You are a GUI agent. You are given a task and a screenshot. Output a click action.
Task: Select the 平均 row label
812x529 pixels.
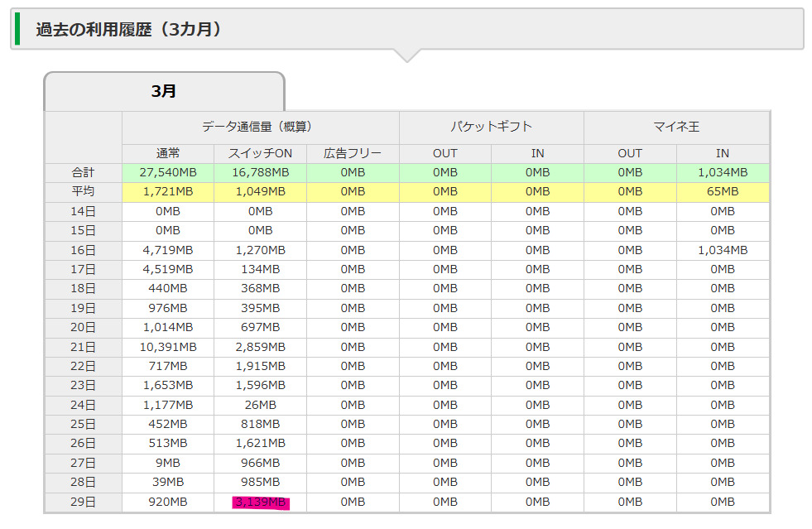[x=83, y=191]
